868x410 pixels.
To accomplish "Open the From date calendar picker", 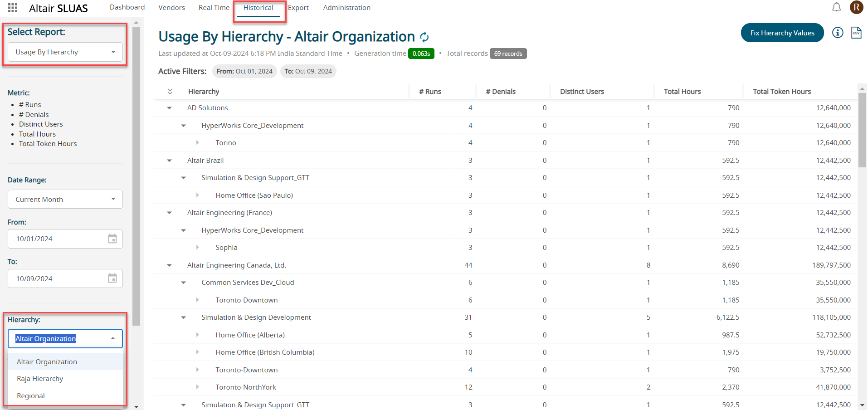I will pos(112,239).
